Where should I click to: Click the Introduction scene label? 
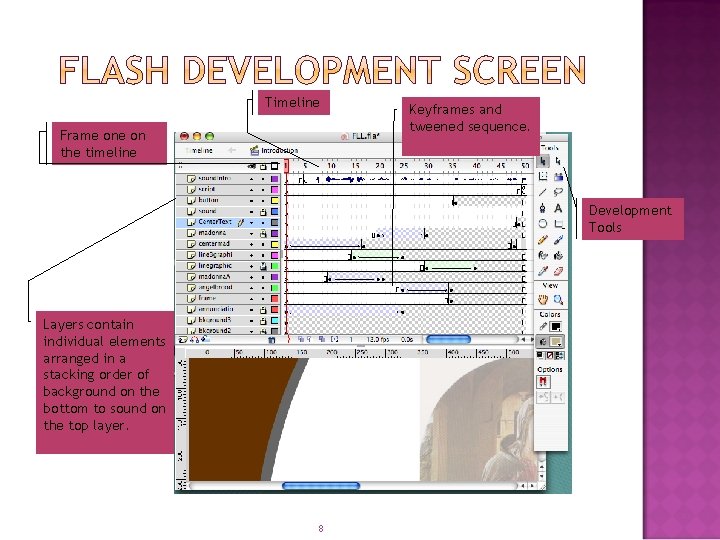[280, 151]
